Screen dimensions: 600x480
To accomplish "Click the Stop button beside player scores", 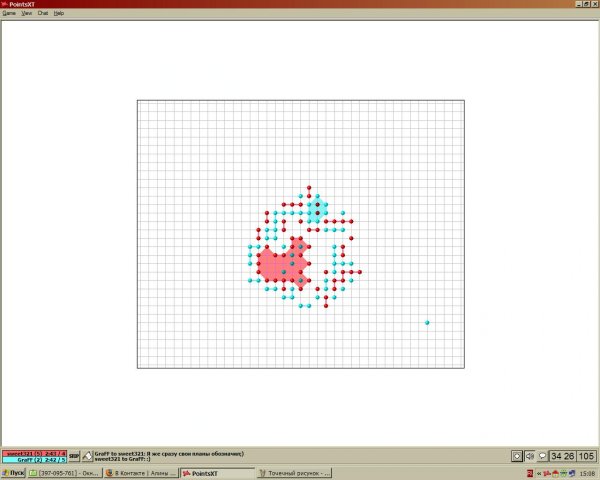I will 74,455.
